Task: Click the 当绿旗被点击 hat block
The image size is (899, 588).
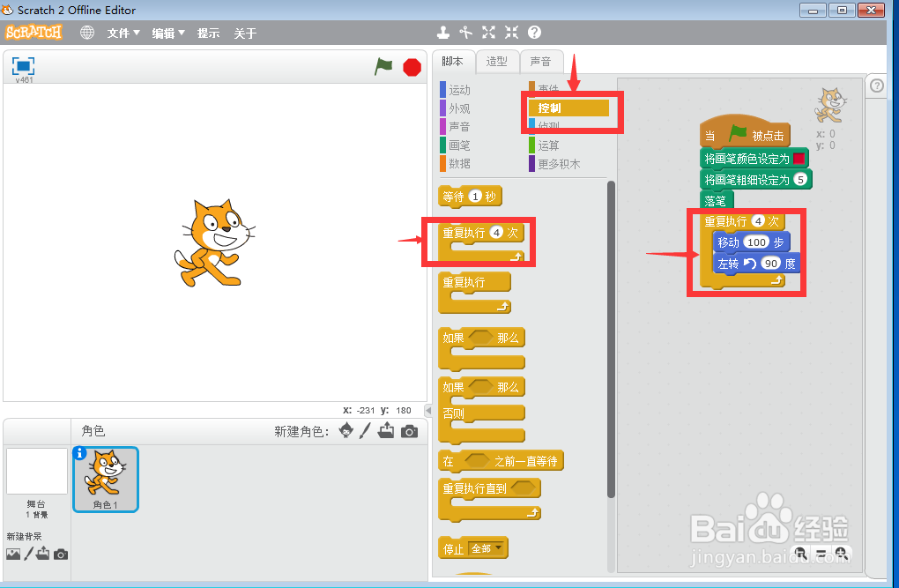Action: coord(745,133)
